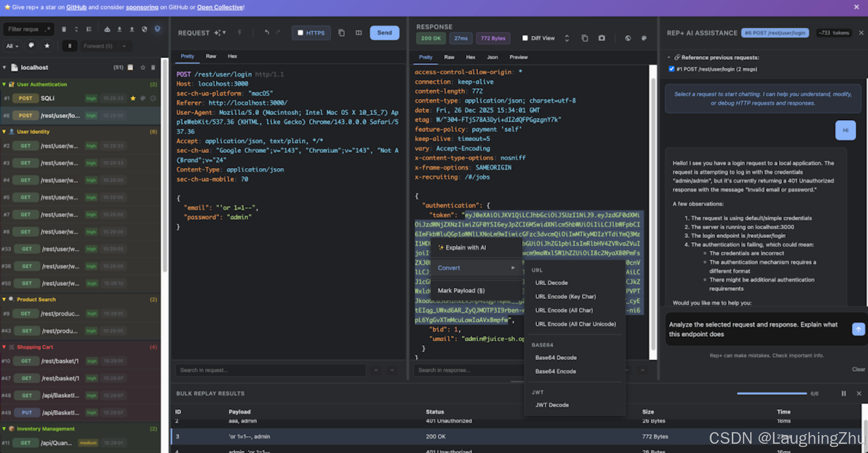Click the shield globe icon in sidebar toolbar
This screenshot has height=453, width=868.
tap(144, 29)
